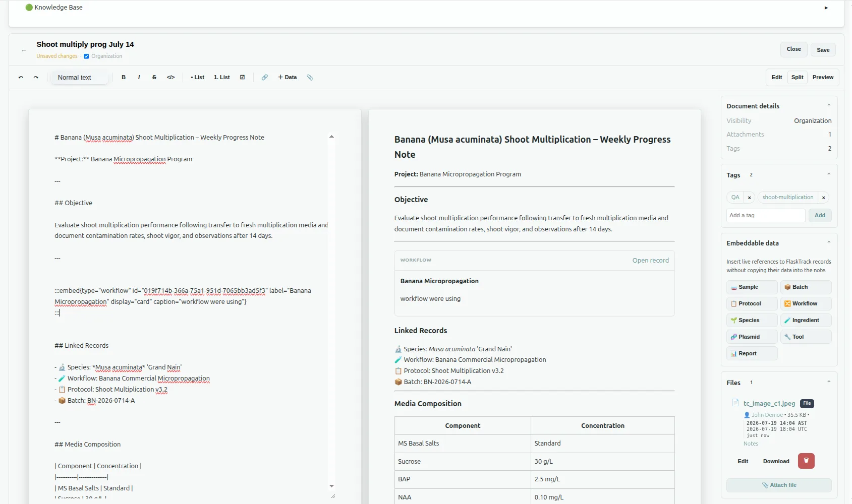Viewport: 852px width, 504px height.
Task: Insert a bulleted list
Action: tap(197, 78)
